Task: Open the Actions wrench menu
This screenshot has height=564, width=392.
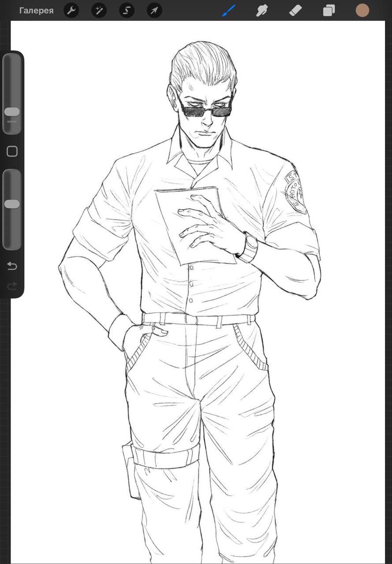Action: click(x=71, y=10)
